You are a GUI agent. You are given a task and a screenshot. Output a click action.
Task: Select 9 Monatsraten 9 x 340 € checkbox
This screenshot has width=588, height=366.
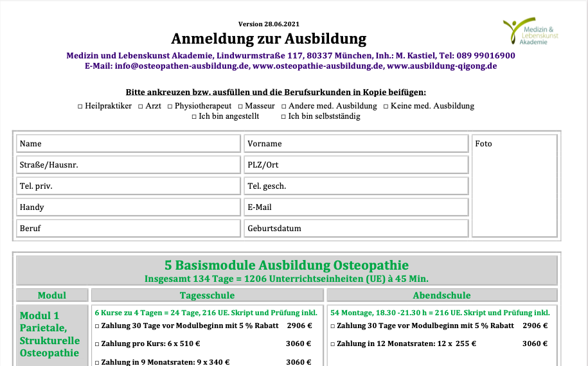coord(97,363)
